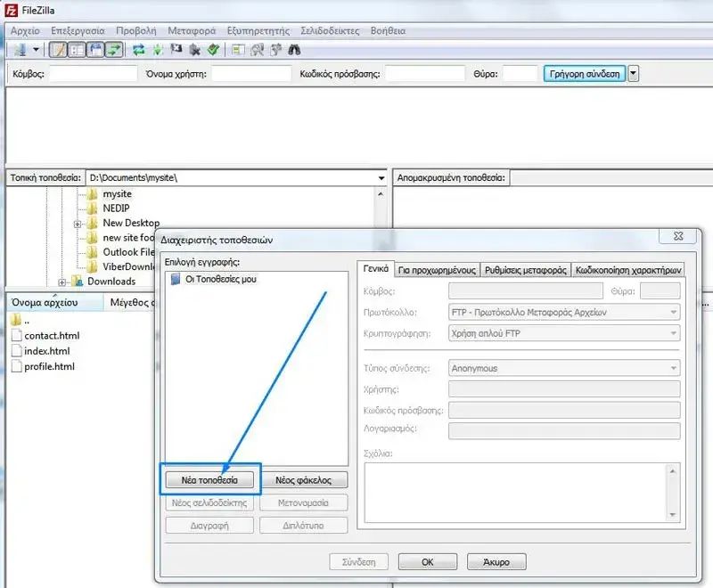The width and height of the screenshot is (713, 588).
Task: Open the Τύπος σύνδεσης dropdown
Action: [564, 369]
